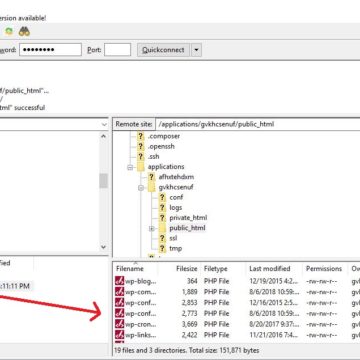Viewport: 360px width, 360px height.
Task: Click question-mark folder icon beside ssl
Action: point(162,238)
